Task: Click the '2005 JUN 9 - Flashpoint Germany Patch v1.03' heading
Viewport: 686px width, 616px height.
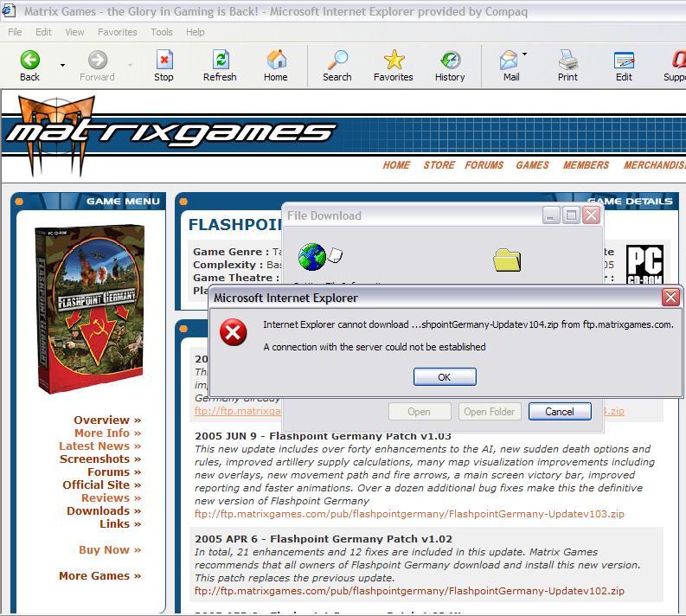Action: [x=323, y=436]
